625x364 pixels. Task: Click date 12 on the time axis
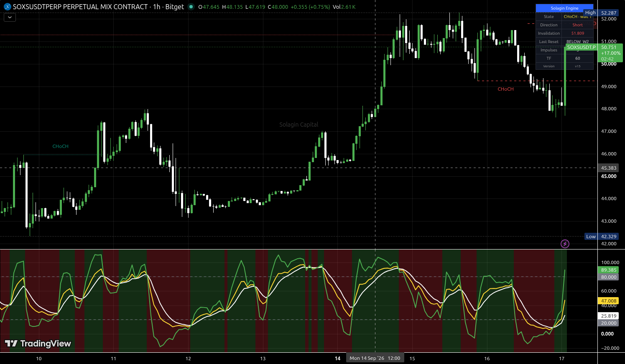point(188,359)
